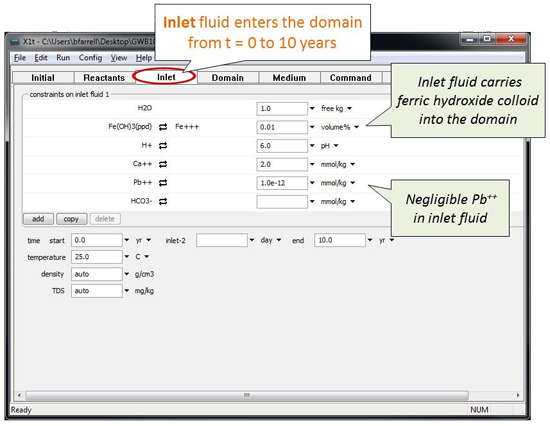Expand the end time yr unit dropdown
The width and height of the screenshot is (550, 426).
pyautogui.click(x=392, y=240)
